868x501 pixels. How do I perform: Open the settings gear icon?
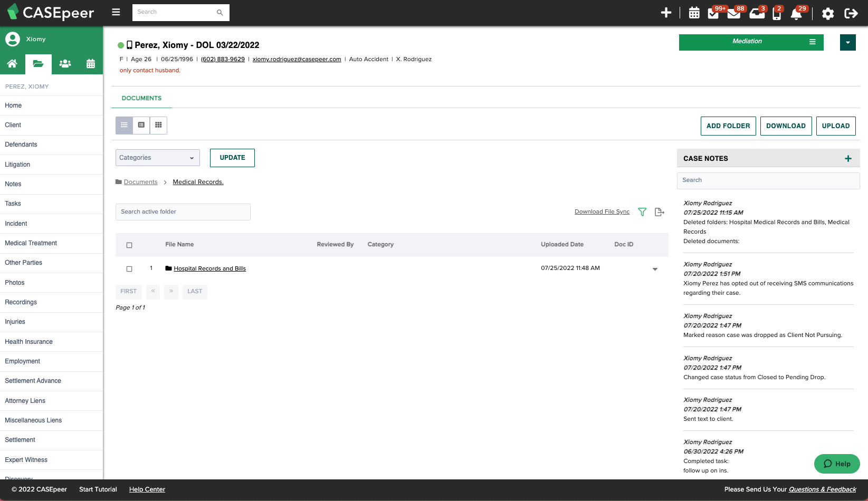[828, 14]
